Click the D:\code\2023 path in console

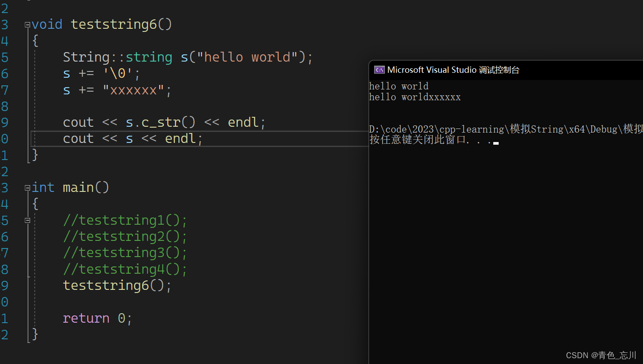tap(506, 129)
